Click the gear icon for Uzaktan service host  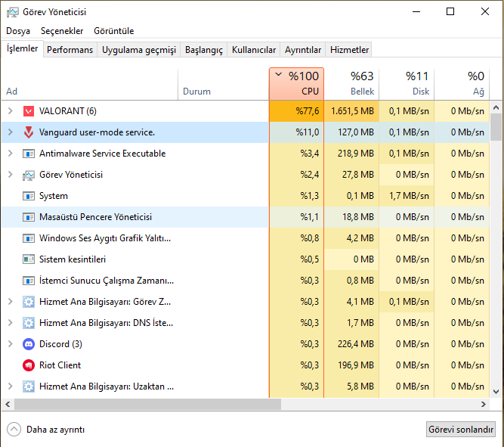(x=29, y=386)
